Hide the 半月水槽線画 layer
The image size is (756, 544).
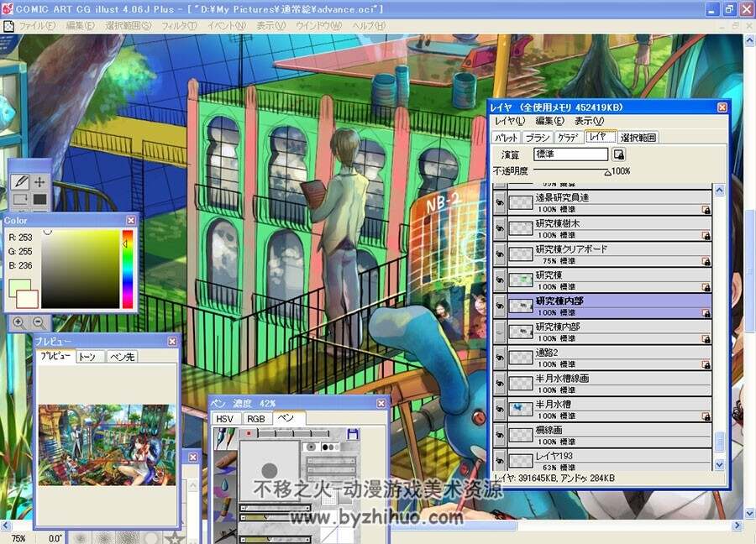pos(500,384)
